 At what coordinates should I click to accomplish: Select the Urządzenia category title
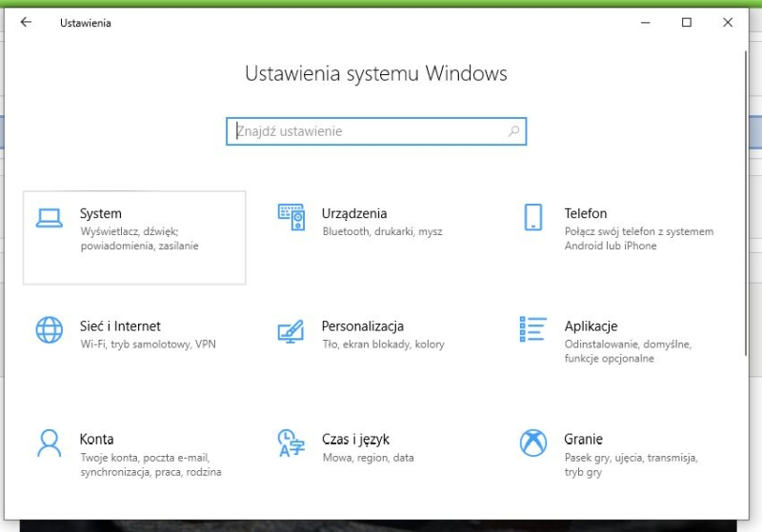(354, 213)
